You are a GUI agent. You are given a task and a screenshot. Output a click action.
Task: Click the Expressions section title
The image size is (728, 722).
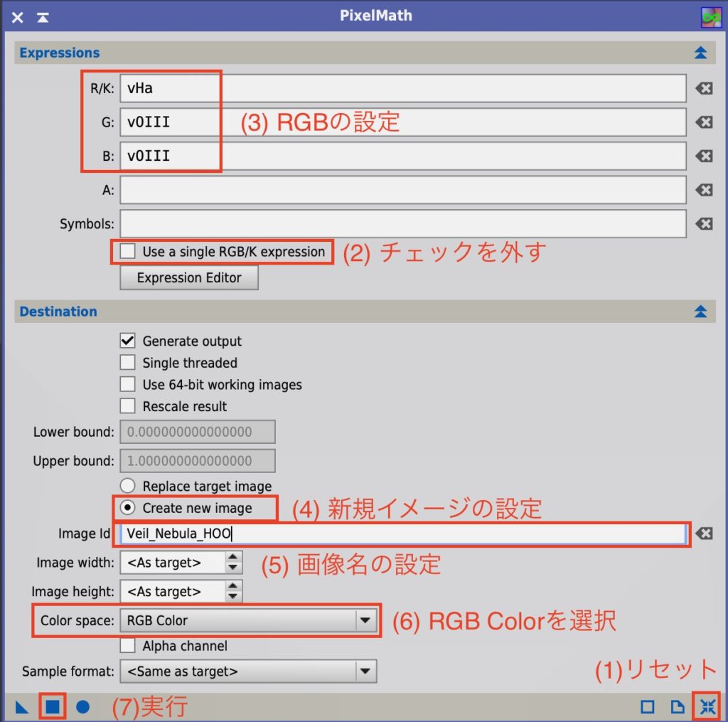coord(60,53)
